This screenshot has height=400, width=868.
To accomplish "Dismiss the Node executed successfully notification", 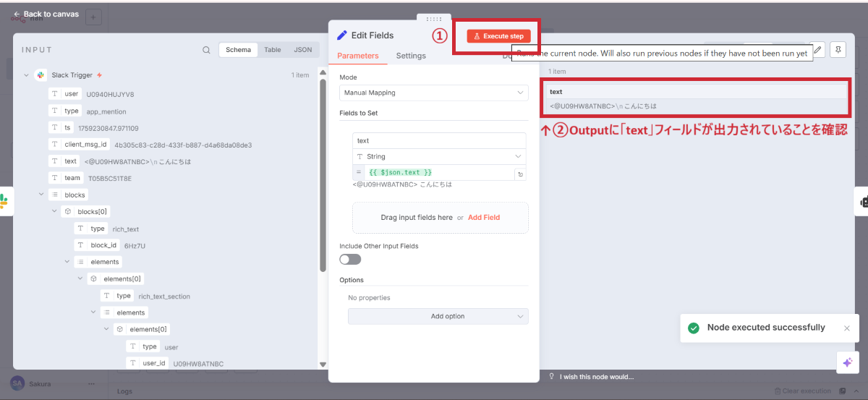I will click(x=847, y=328).
